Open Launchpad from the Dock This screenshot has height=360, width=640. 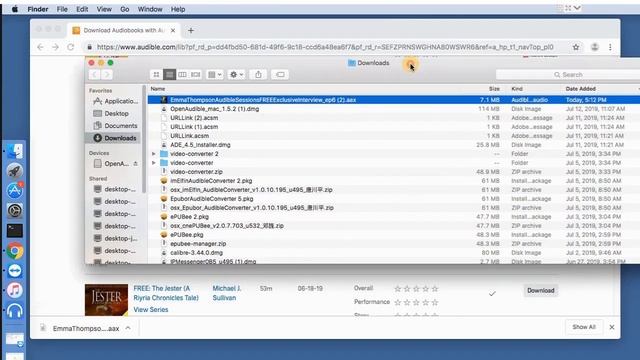point(15,171)
